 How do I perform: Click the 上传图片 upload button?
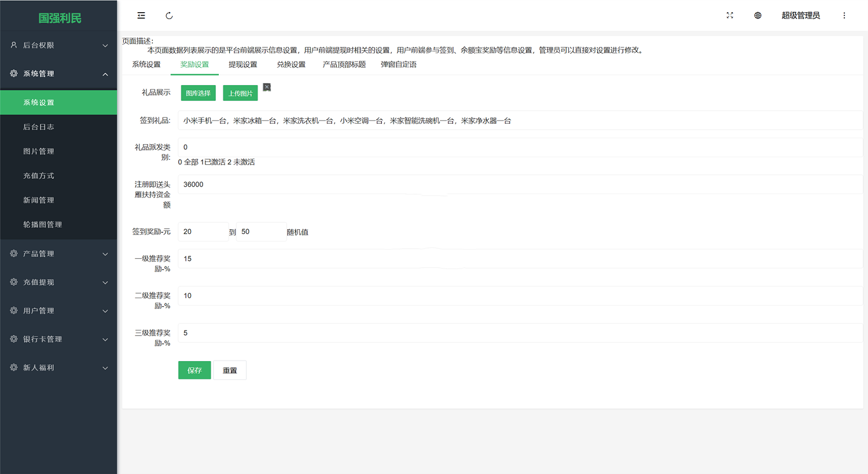coord(240,93)
